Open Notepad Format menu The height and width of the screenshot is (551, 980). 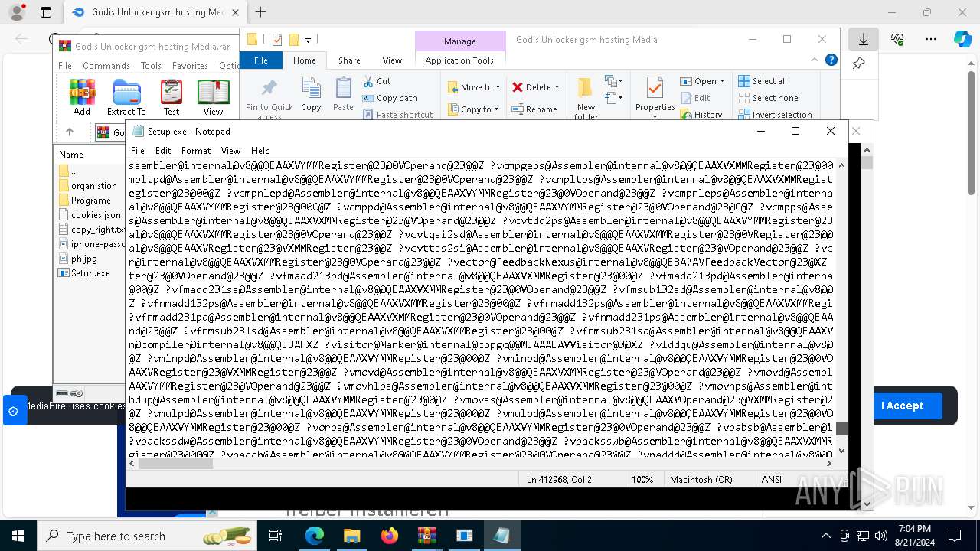pos(196,151)
